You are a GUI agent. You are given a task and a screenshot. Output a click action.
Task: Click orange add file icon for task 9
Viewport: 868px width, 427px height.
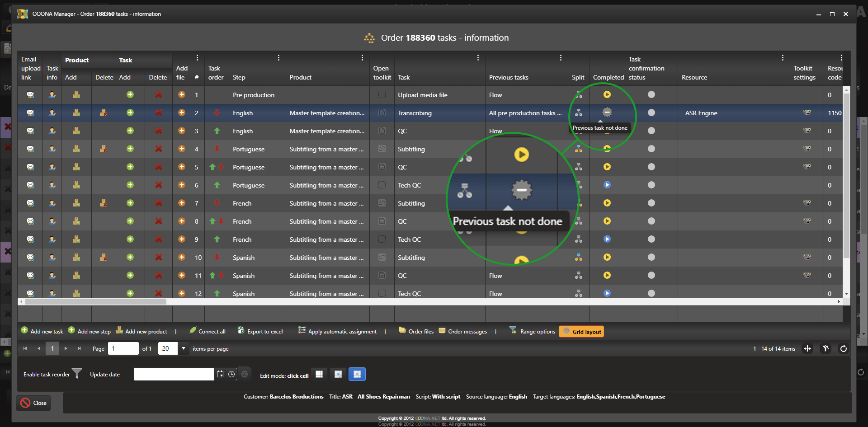[182, 239]
